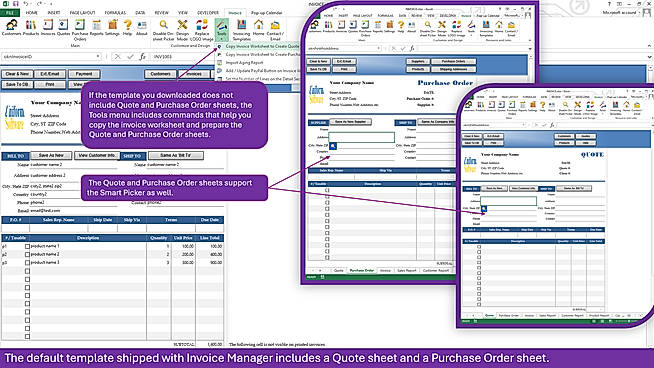Click the Excel Help icon in title bar
Screen dimensions: 654x368
click(609, 4)
